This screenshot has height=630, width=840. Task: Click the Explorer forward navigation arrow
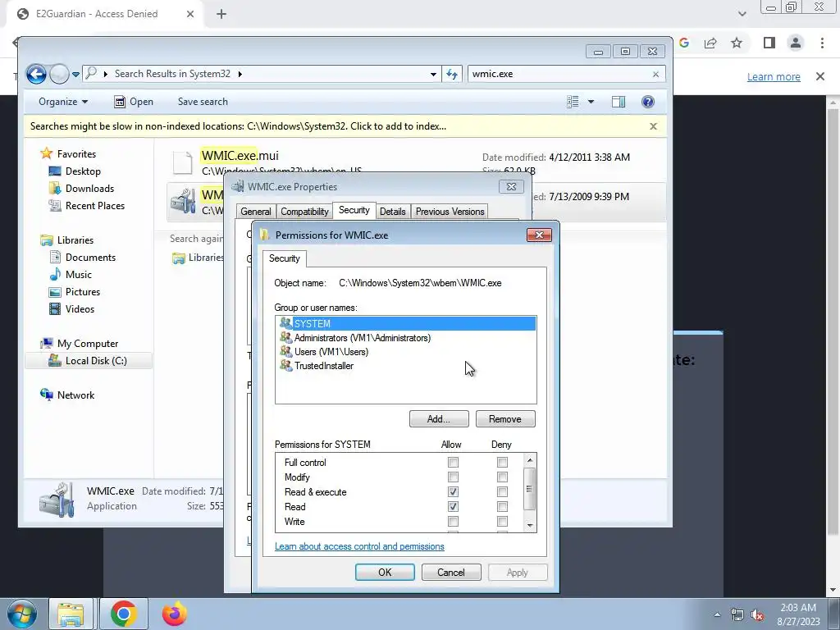(59, 74)
